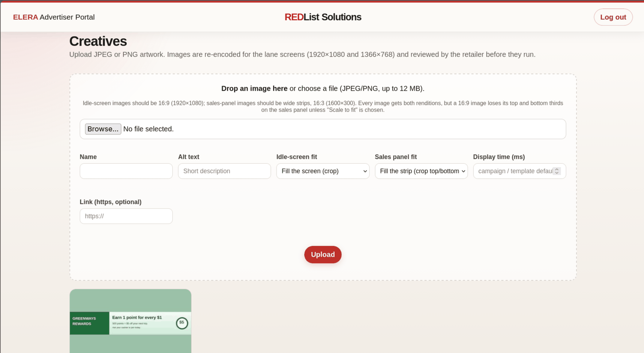Open the ELERA Advertiser Portal home link
The image size is (644, 353).
coord(54,17)
